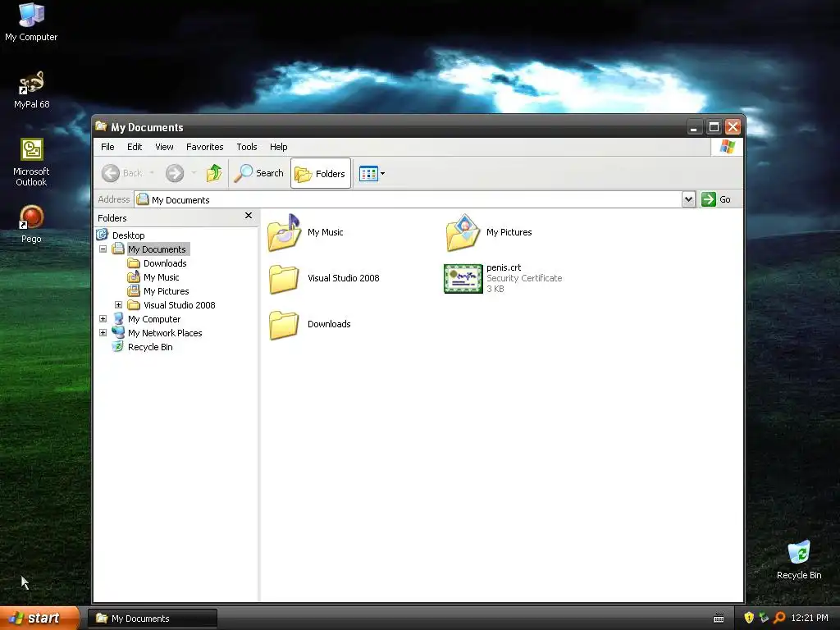Click the Start button
The width and height of the screenshot is (840, 630).
coord(39,619)
